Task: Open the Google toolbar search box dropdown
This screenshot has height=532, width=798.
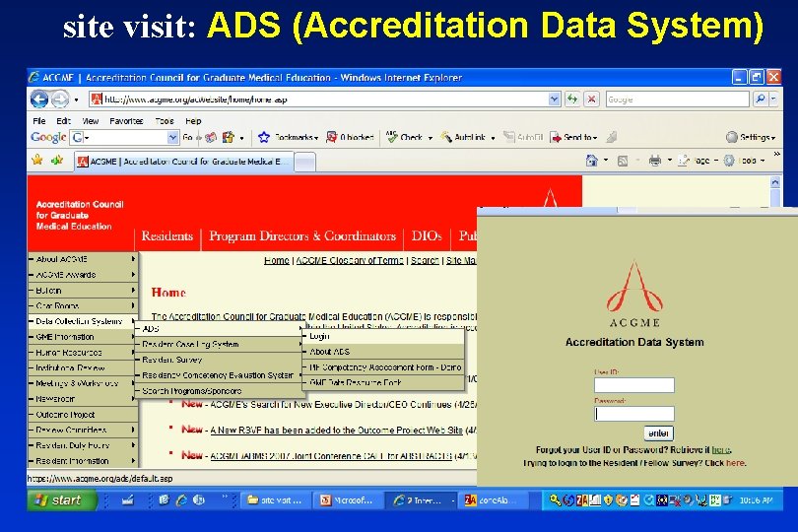Action: [173, 137]
